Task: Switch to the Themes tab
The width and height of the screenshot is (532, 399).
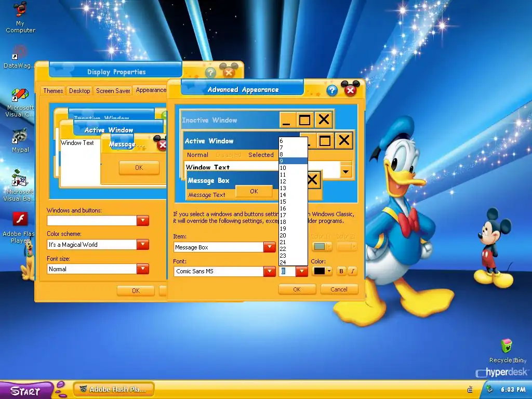Action: pos(53,90)
